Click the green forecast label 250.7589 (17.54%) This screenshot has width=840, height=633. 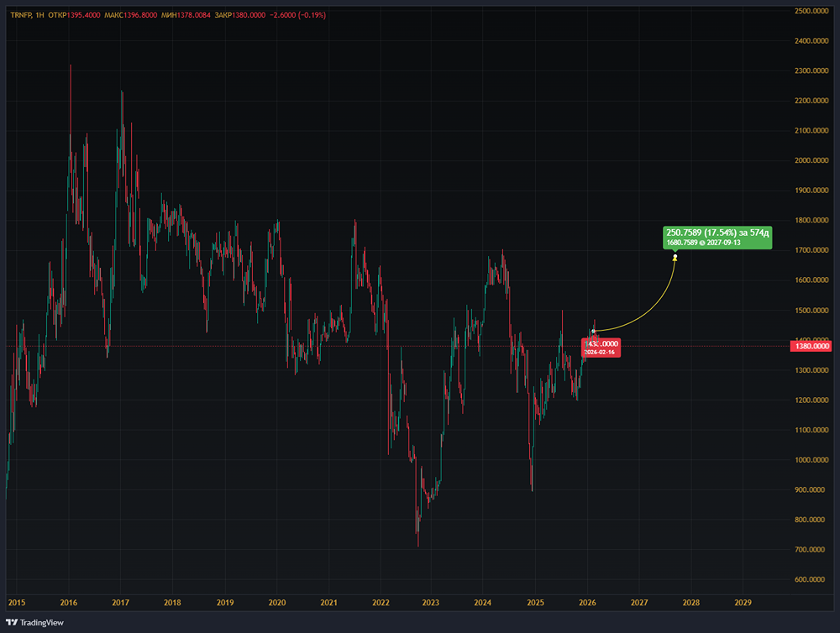(717, 238)
